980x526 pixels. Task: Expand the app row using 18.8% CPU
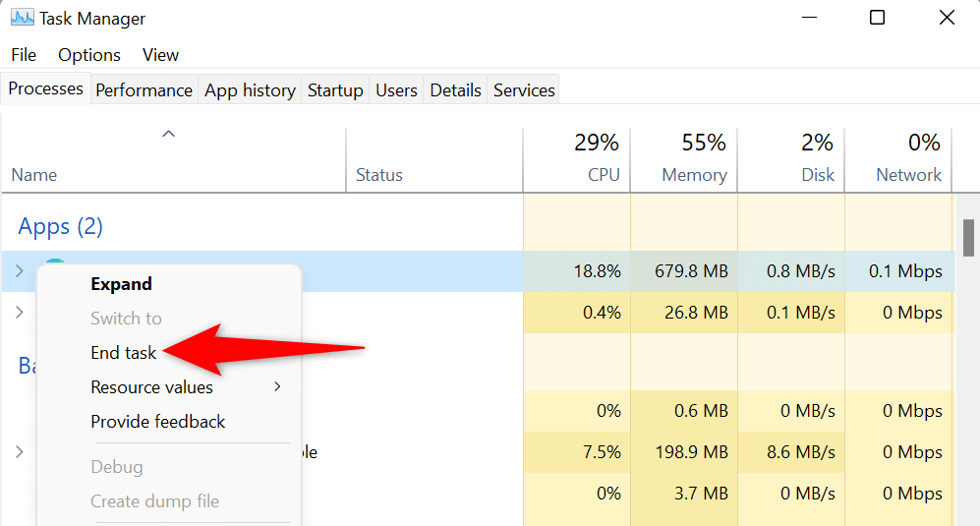click(x=19, y=271)
